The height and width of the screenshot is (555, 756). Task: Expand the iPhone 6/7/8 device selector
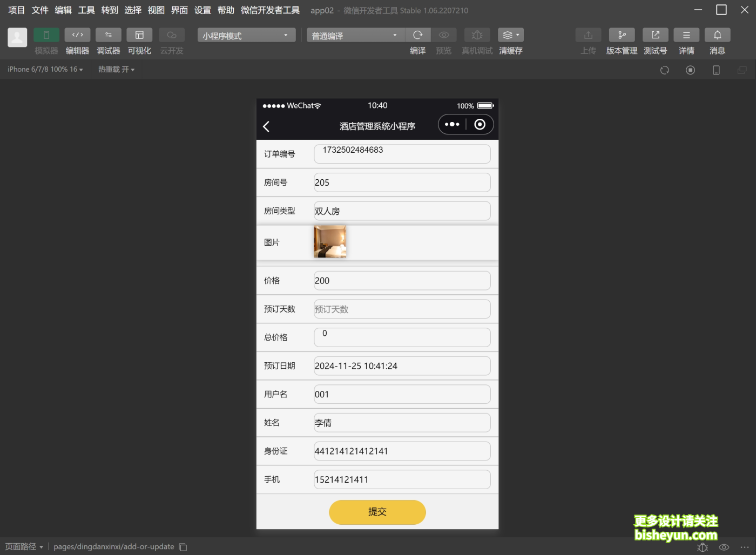pos(45,70)
